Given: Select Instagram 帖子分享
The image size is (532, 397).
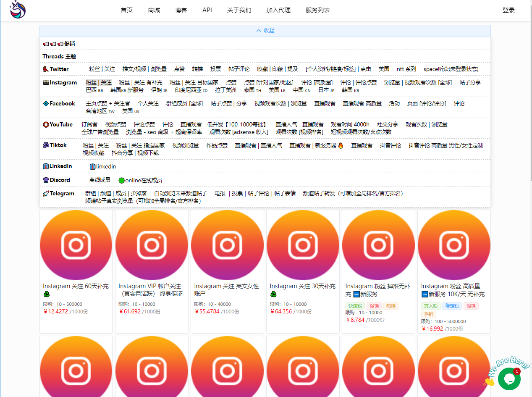Looking at the screenshot, I should click(470, 82).
